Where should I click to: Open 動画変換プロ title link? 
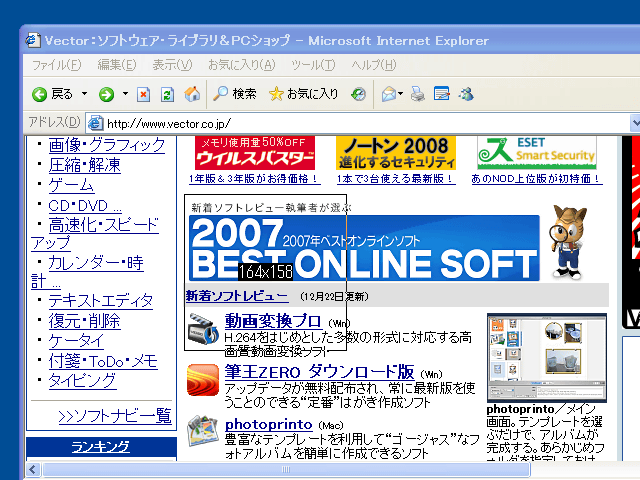[273, 321]
